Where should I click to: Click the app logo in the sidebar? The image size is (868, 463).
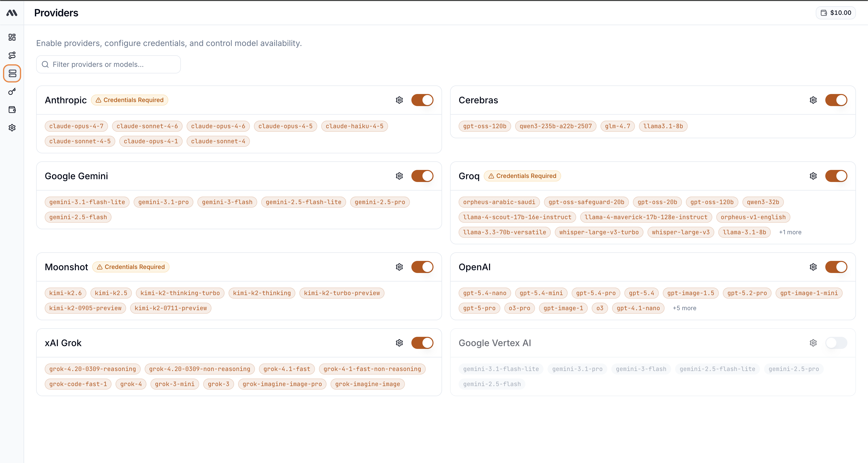12,13
